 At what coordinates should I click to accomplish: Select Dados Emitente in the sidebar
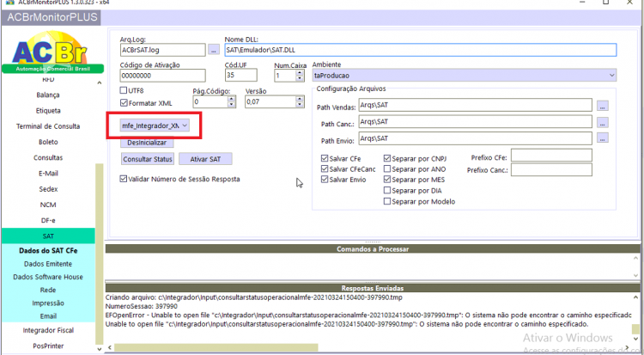(x=48, y=264)
